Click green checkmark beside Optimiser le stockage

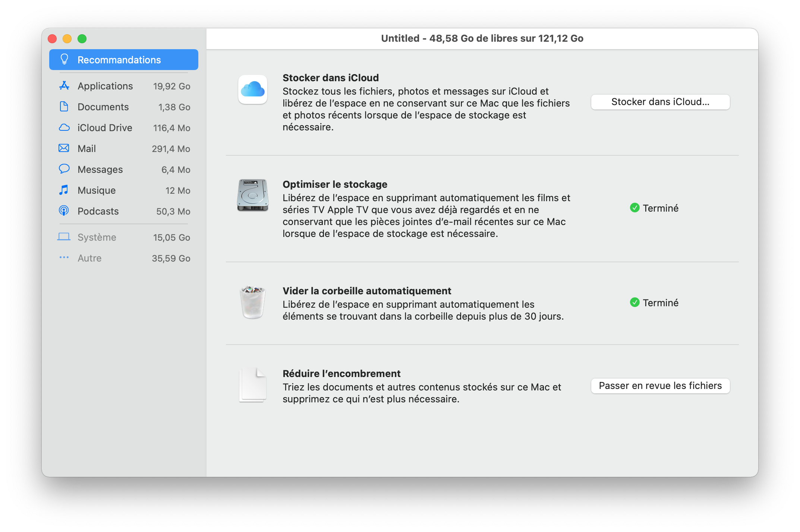point(634,208)
